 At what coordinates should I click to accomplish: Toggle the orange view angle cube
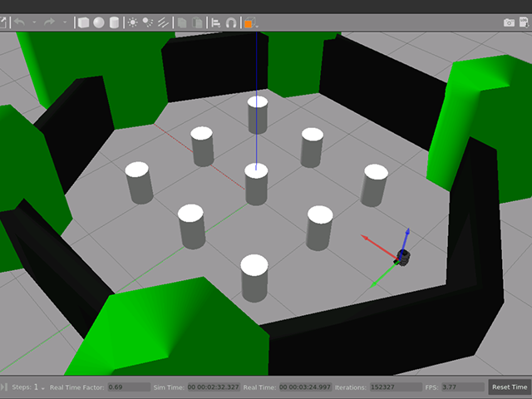click(x=249, y=22)
